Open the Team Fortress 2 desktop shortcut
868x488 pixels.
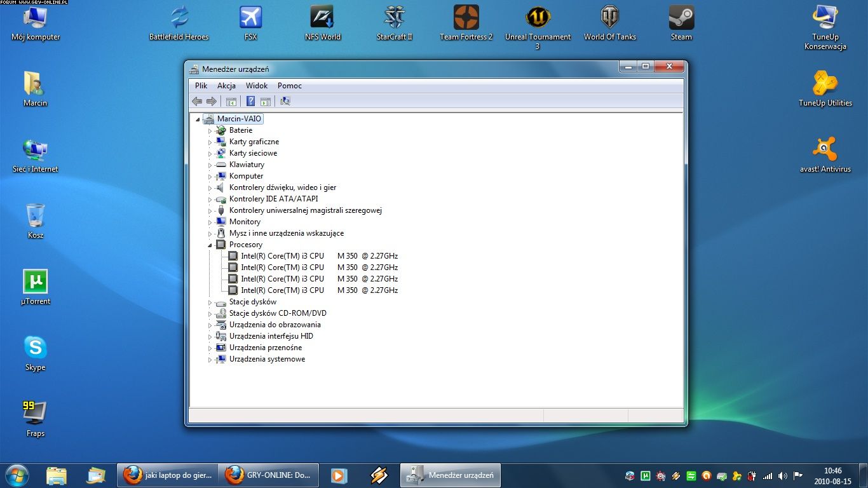466,24
